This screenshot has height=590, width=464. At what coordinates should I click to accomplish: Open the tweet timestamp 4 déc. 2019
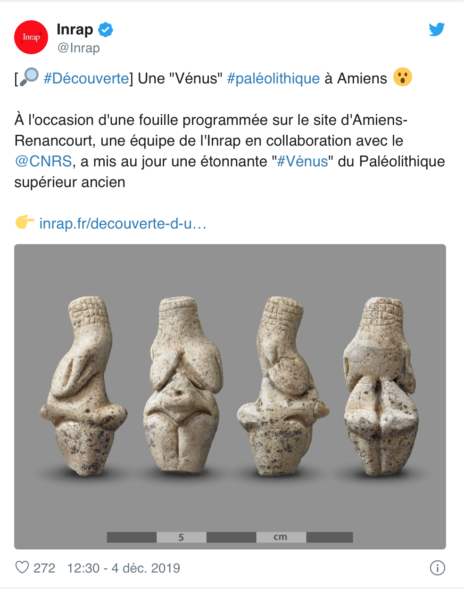point(123,568)
